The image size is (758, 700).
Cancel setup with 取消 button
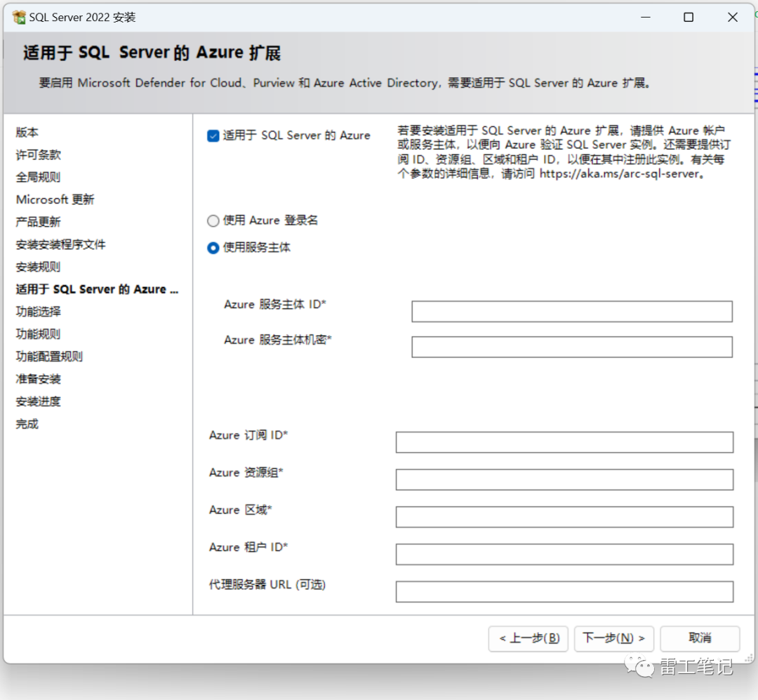[700, 638]
